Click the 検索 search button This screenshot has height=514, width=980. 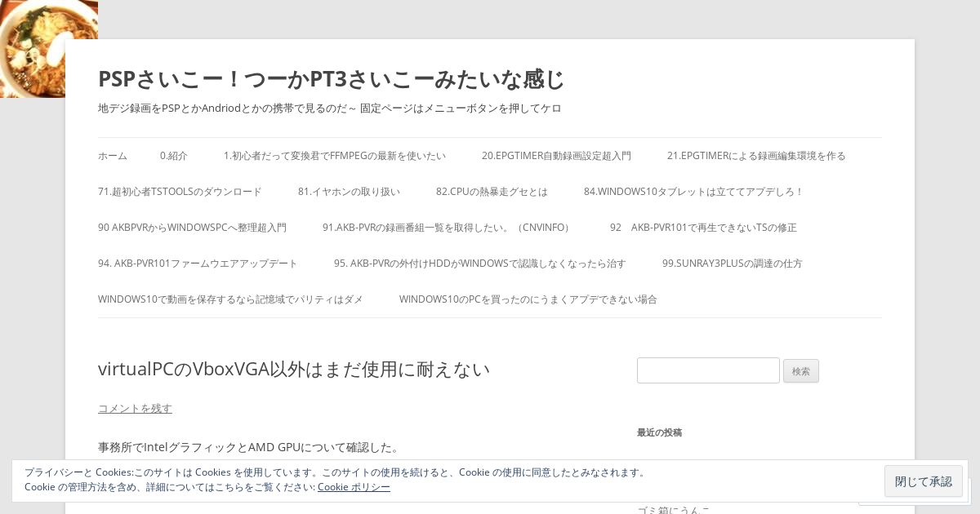point(801,371)
